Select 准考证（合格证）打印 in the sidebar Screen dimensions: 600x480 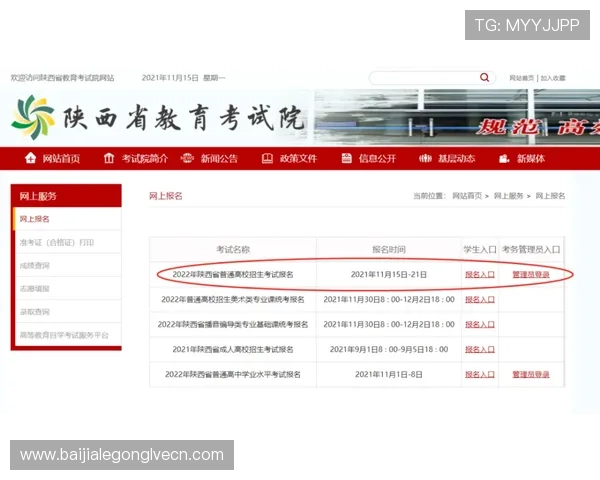coord(68,242)
